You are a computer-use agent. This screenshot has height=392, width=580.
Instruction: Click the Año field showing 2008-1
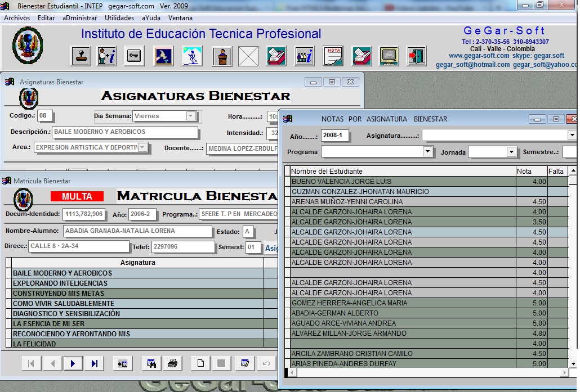336,136
